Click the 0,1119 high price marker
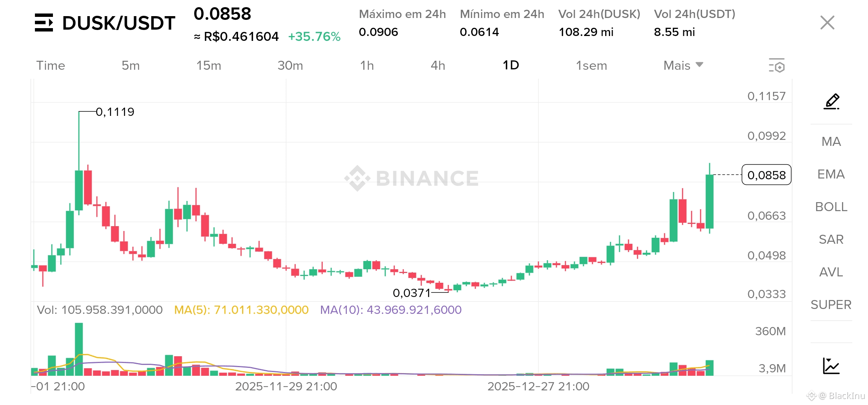Image resolution: width=868 pixels, height=405 pixels. coord(115,112)
